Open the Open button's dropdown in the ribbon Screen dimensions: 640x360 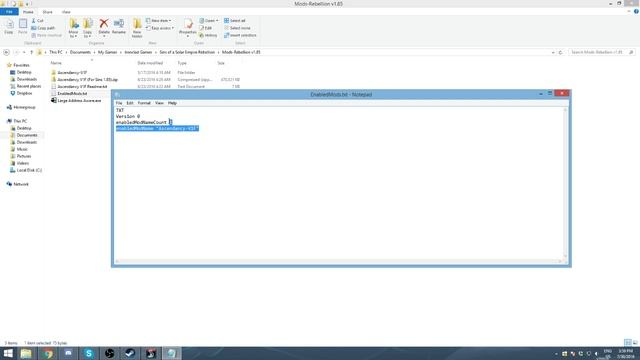(x=218, y=20)
